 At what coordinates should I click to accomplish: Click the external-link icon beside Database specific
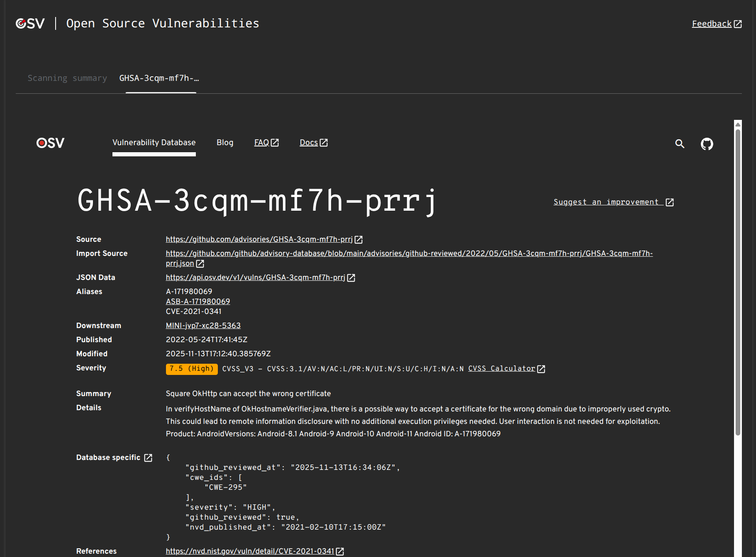click(148, 457)
